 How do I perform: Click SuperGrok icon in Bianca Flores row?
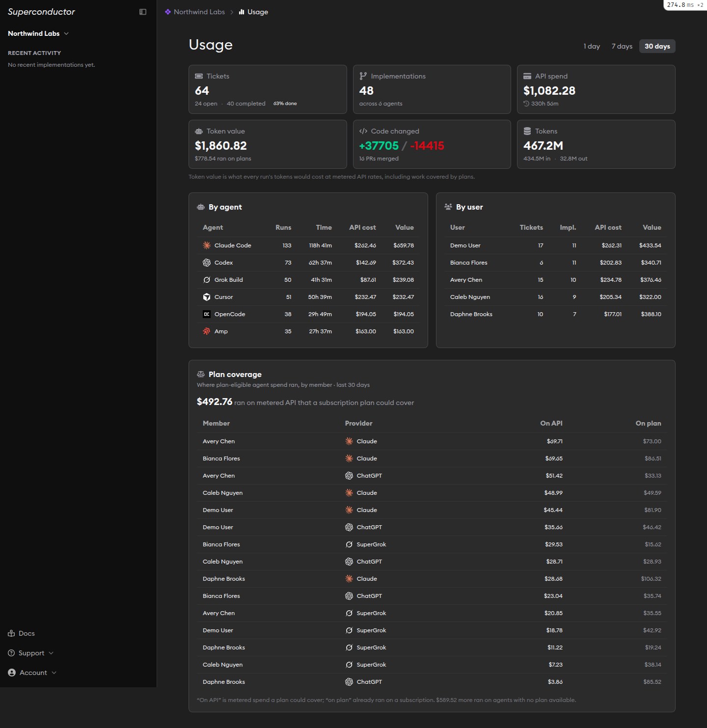[349, 544]
